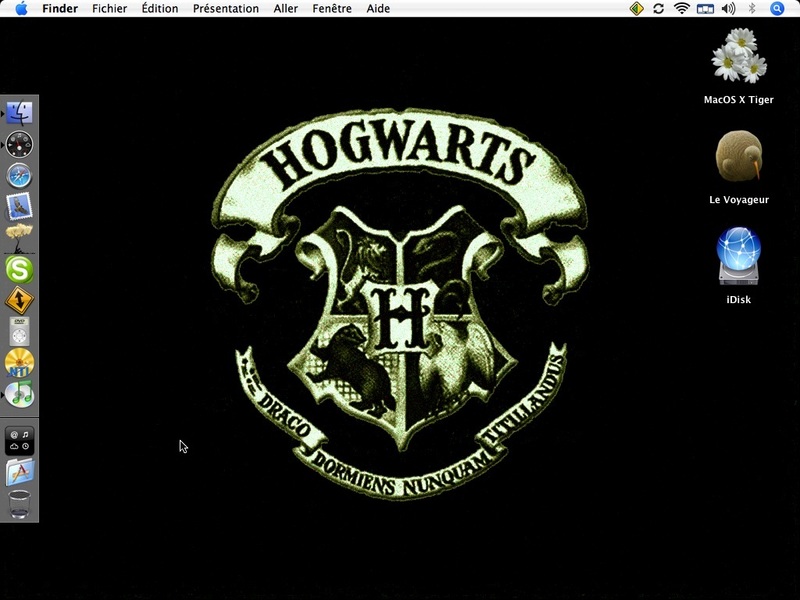Screen dimensions: 800x600
Task: Click the yellow tree icon in Dock
Action: [x=19, y=238]
